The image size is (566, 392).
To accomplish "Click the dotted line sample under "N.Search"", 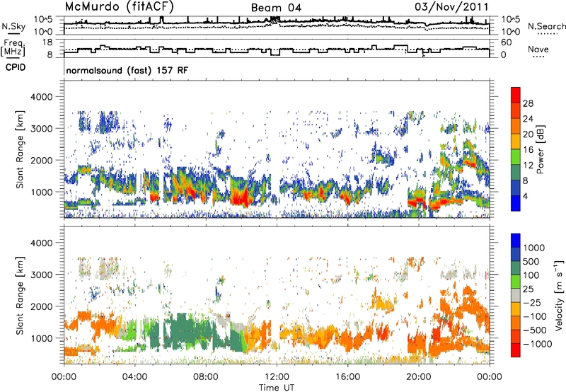I will tap(548, 33).
